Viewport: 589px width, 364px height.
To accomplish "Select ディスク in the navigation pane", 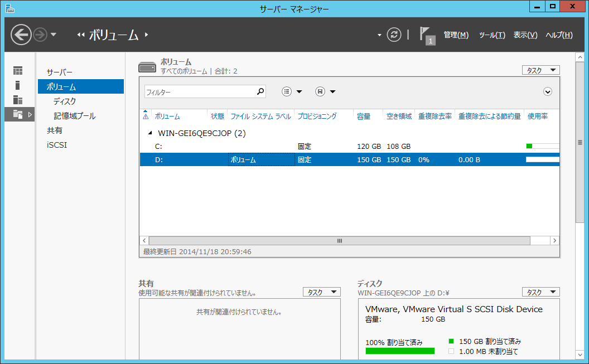I will pos(65,101).
